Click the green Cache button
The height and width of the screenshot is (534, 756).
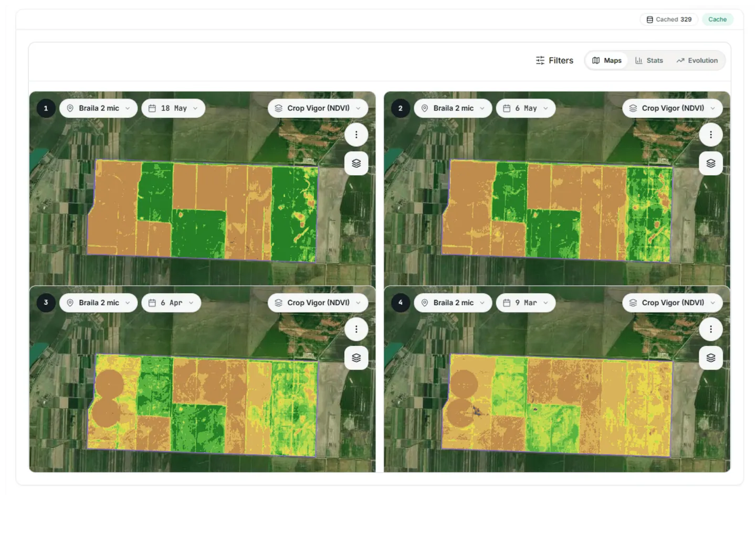click(x=717, y=19)
